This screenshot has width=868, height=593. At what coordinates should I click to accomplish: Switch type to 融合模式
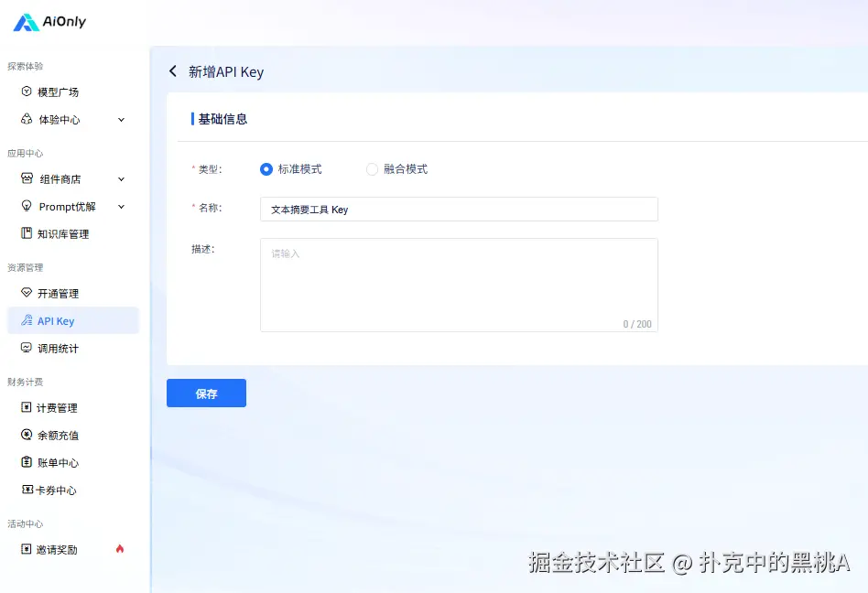point(373,168)
